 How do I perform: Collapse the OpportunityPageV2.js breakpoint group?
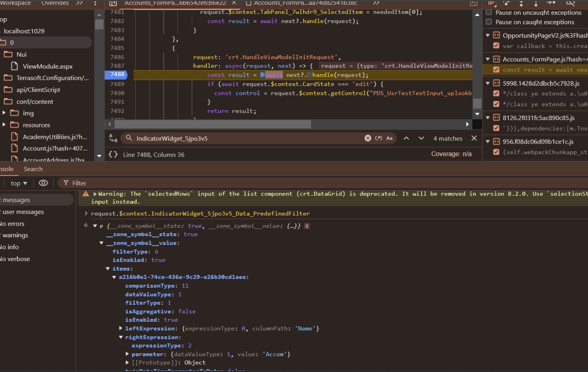point(488,35)
